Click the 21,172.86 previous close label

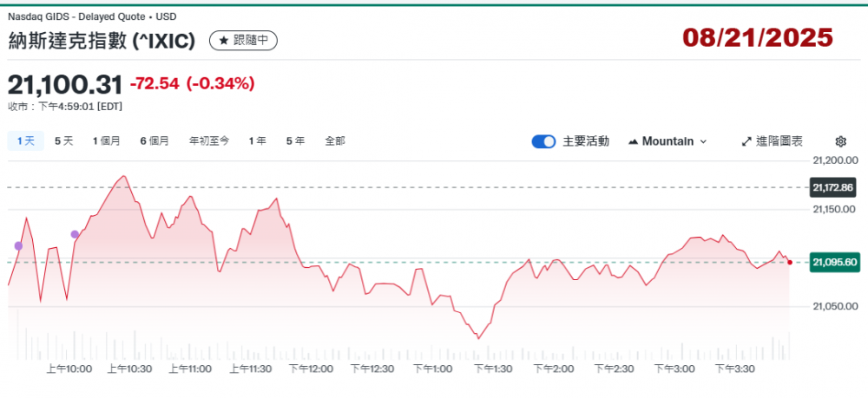(x=832, y=187)
